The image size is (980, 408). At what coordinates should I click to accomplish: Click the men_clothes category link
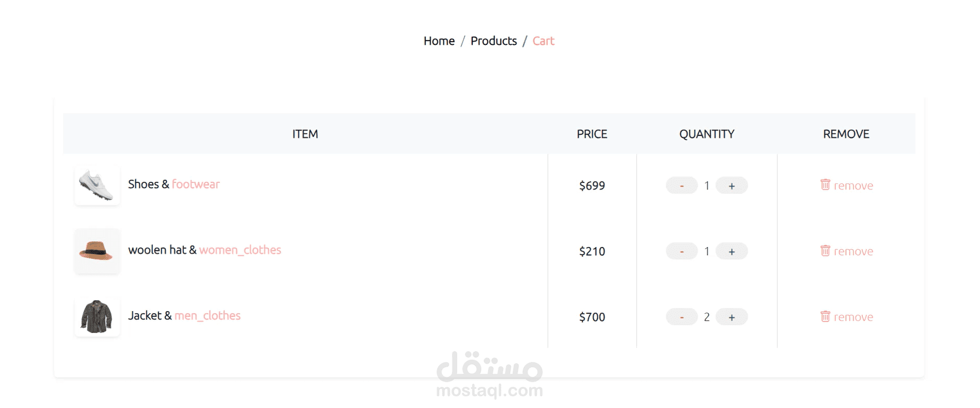pyautogui.click(x=207, y=315)
